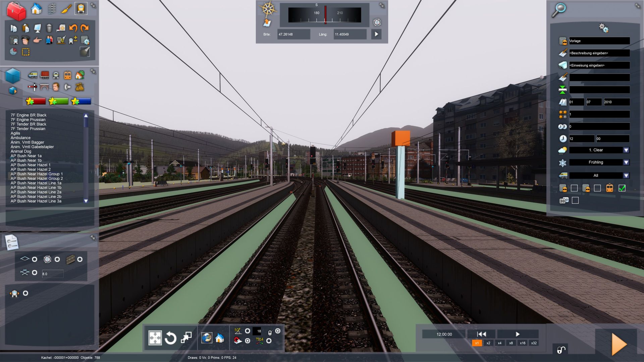Select the yellow dashed marquee selection tool
The image size is (644, 362).
point(25,52)
